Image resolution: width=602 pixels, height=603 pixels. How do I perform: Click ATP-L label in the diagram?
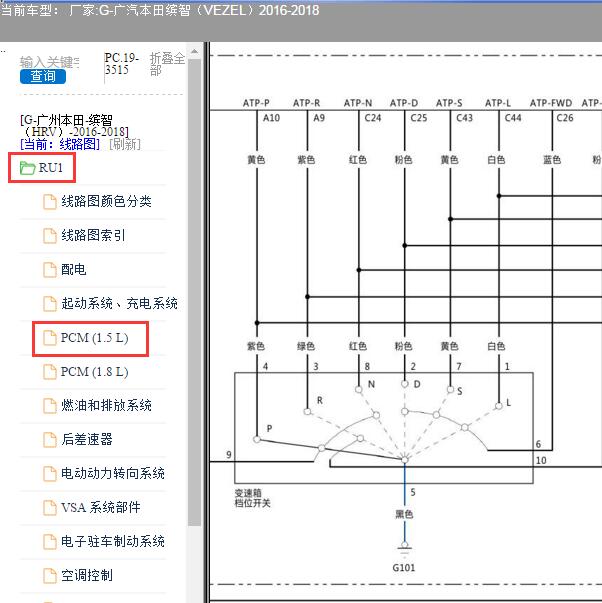pyautogui.click(x=498, y=103)
